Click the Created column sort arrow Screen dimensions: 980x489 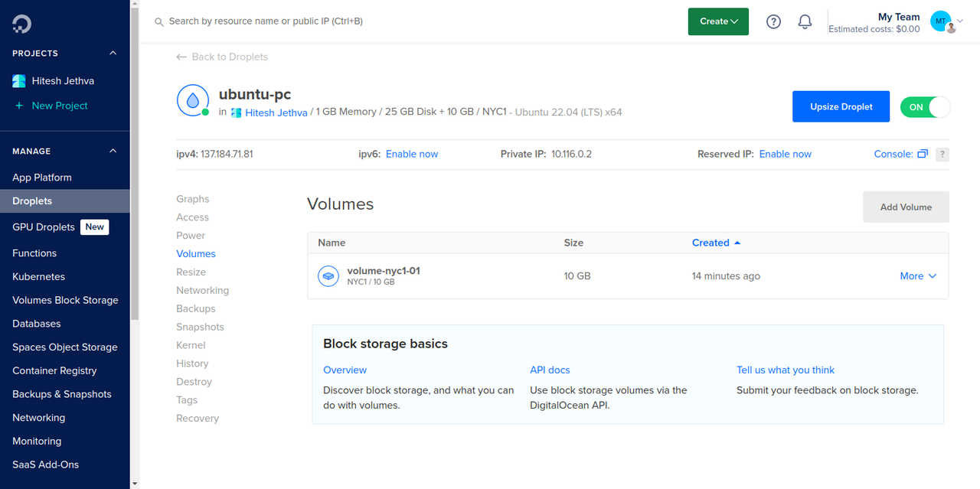pos(737,243)
